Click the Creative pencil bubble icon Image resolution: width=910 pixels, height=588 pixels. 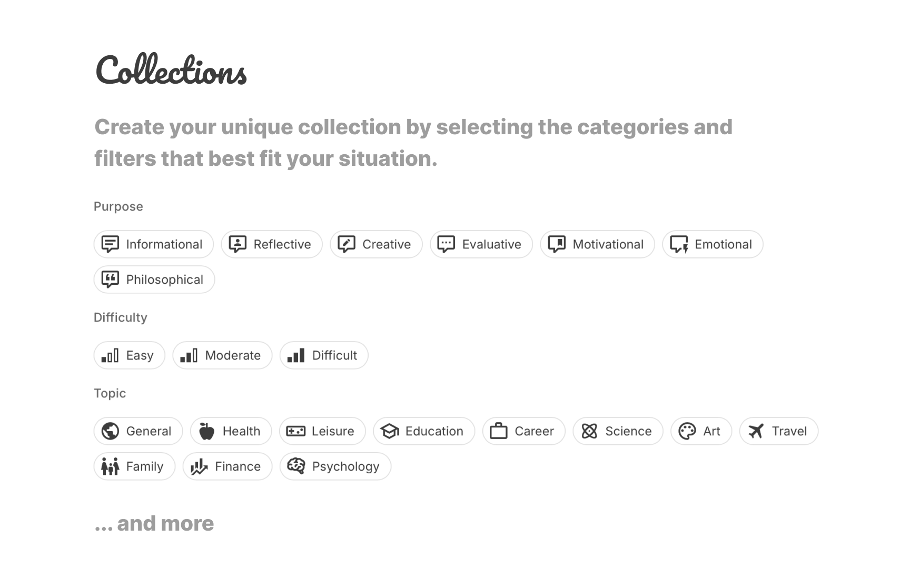click(x=347, y=244)
